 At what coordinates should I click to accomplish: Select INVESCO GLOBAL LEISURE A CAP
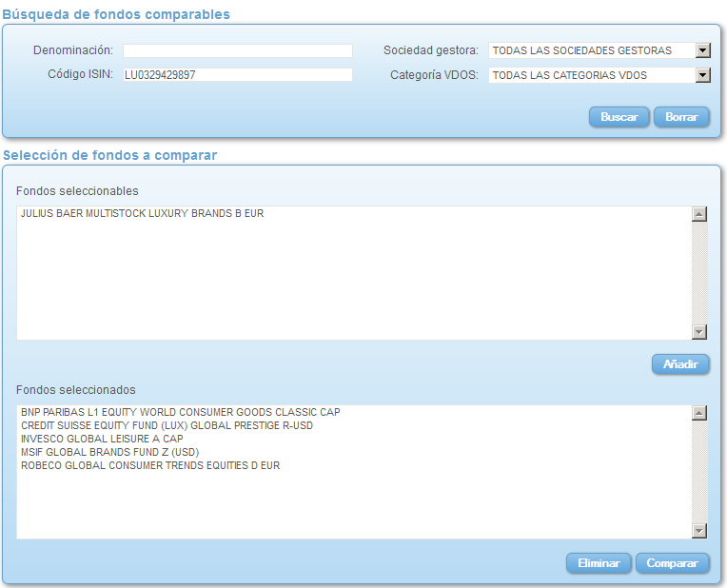click(102, 439)
